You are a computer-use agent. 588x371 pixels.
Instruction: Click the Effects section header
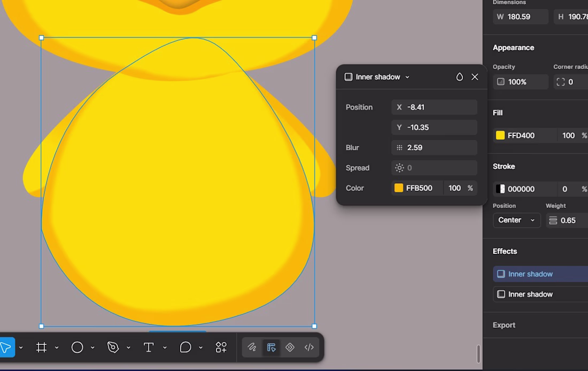pyautogui.click(x=505, y=251)
